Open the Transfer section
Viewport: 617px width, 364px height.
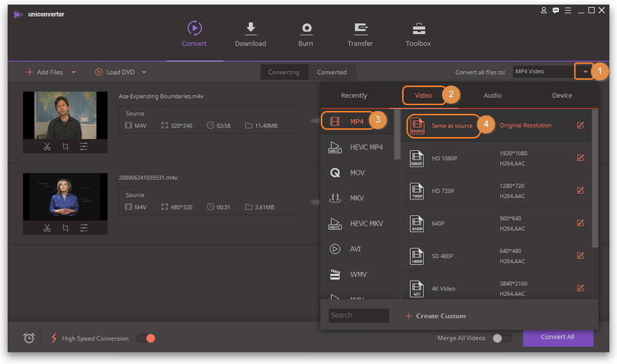(x=360, y=34)
